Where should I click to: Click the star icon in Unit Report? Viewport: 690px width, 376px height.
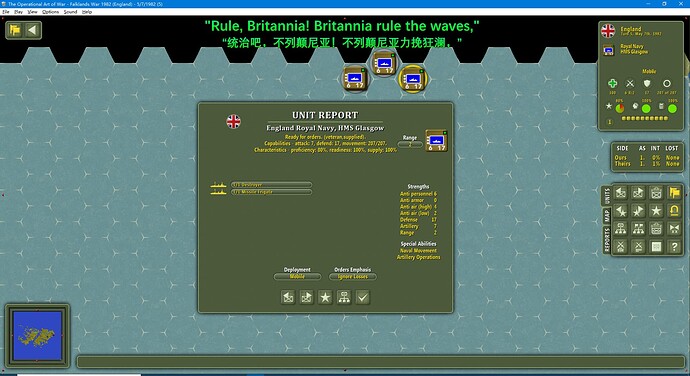(x=325, y=298)
